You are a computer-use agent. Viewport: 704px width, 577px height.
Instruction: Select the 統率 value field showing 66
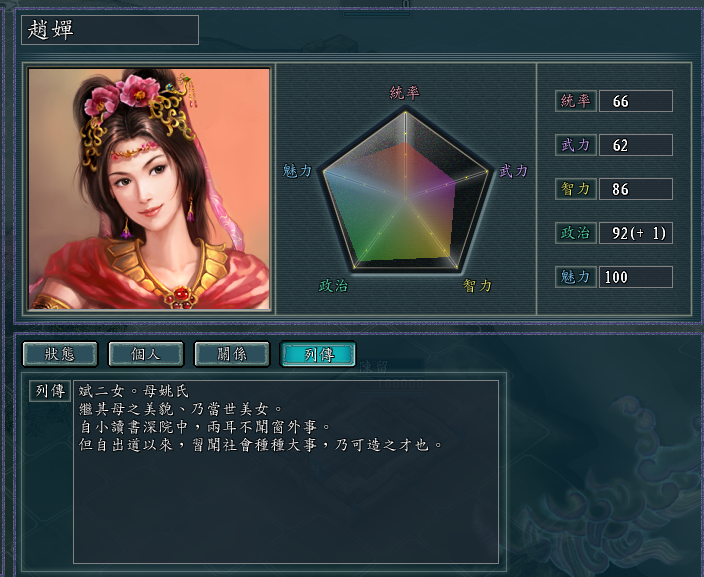click(x=636, y=101)
